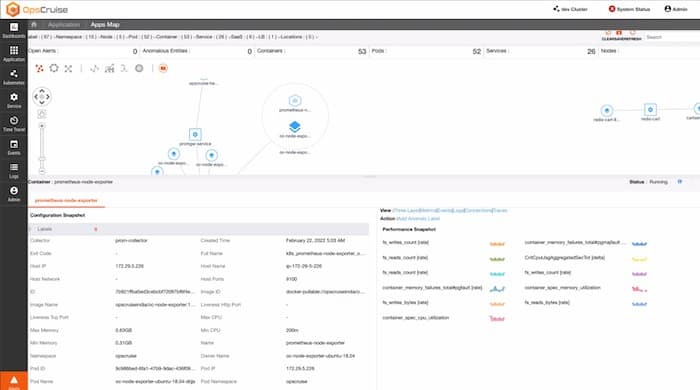Open Dashboards in the left sidebar
700x390 pixels.
14,30
